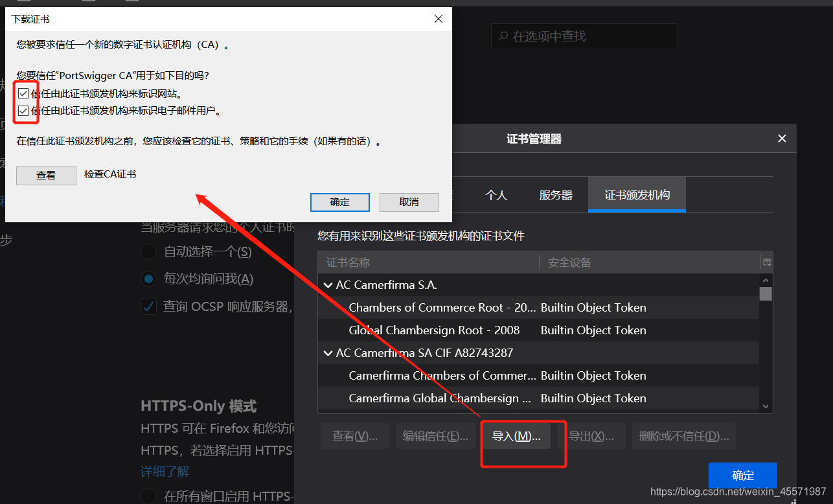Open the column picker icon in list header
Viewport: 833px width, 504px height.
coord(767,262)
